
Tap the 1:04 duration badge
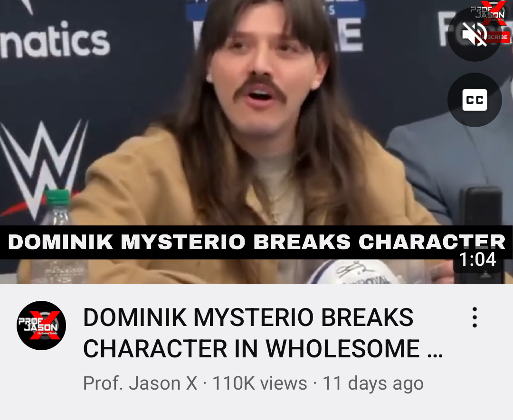478,260
